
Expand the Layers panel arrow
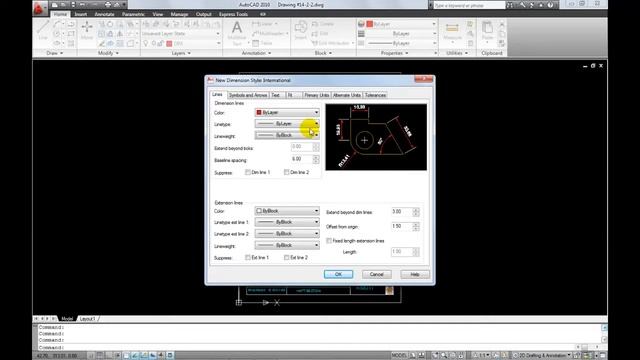click(189, 53)
